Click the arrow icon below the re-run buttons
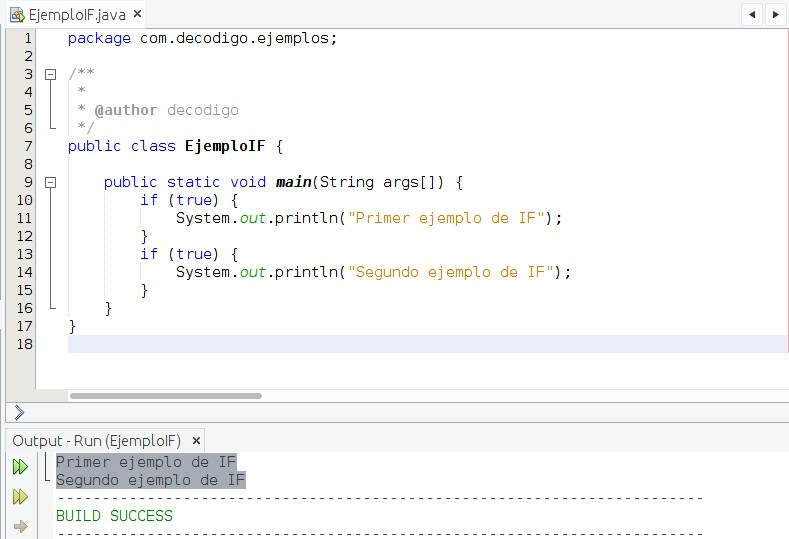Image resolution: width=789 pixels, height=539 pixels. click(x=20, y=526)
